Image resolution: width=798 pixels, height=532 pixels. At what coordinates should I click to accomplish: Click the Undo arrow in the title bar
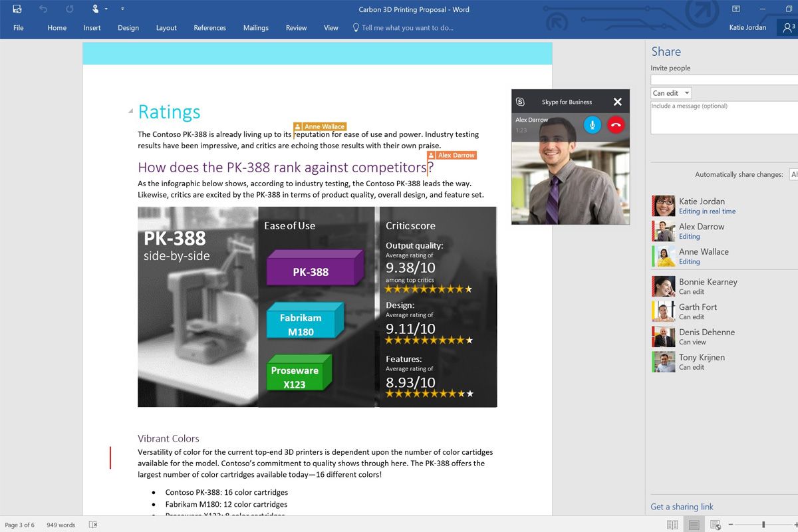[43, 9]
